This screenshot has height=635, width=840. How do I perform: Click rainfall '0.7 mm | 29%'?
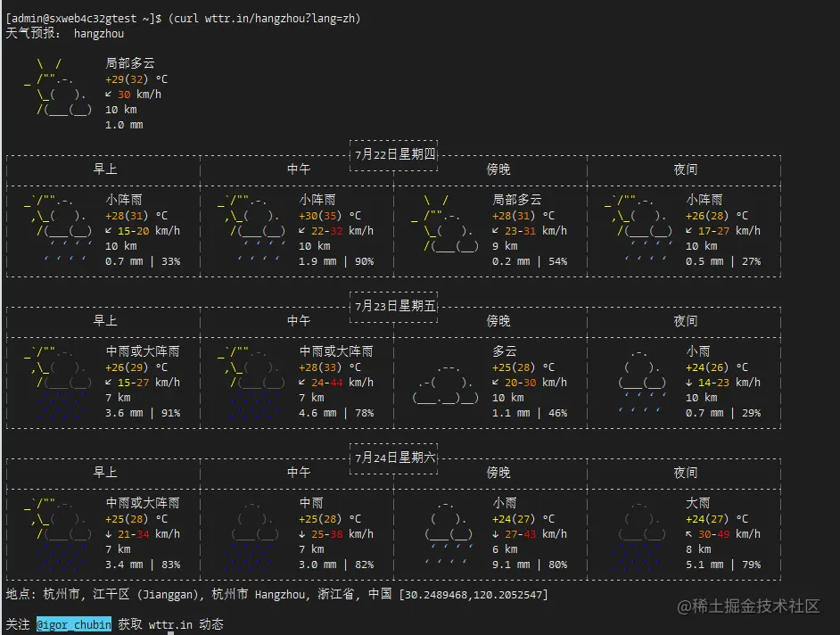[x=723, y=413]
